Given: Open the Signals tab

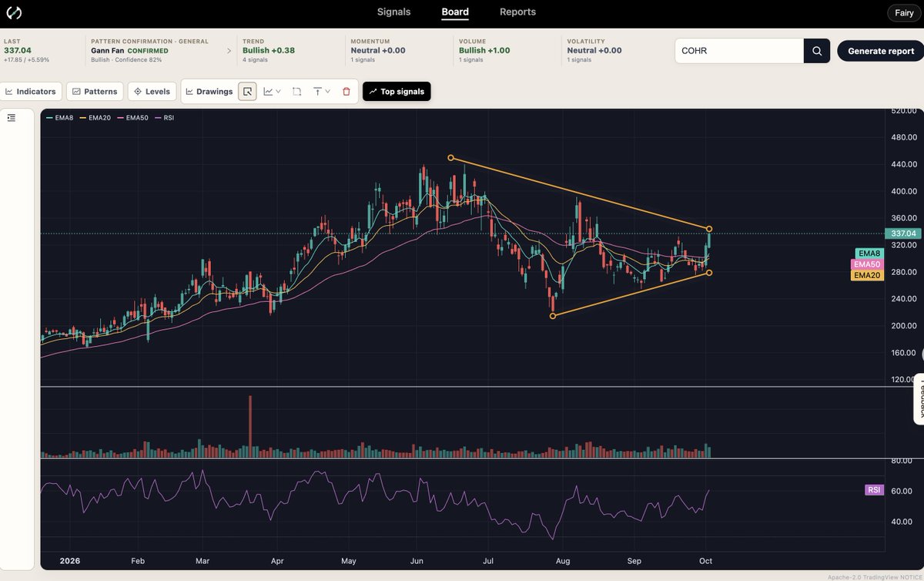Looking at the screenshot, I should 393,12.
